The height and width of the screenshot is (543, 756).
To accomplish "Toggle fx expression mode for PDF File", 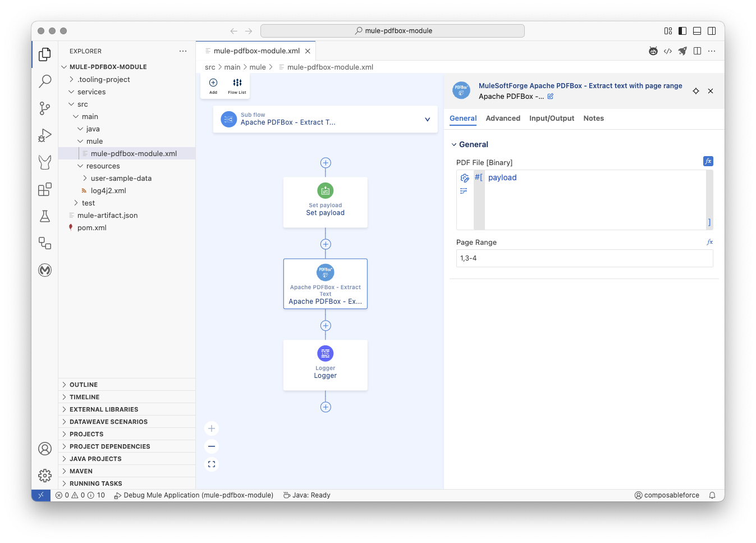I will point(708,161).
